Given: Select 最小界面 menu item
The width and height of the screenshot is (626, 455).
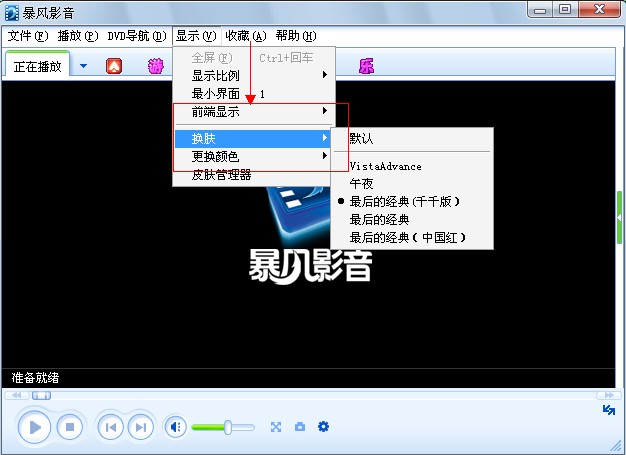Looking at the screenshot, I should click(254, 94).
